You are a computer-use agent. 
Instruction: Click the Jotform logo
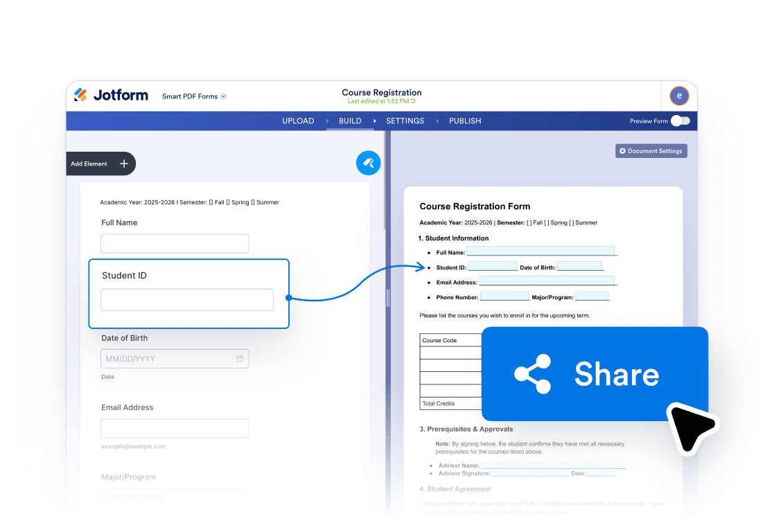[x=111, y=95]
